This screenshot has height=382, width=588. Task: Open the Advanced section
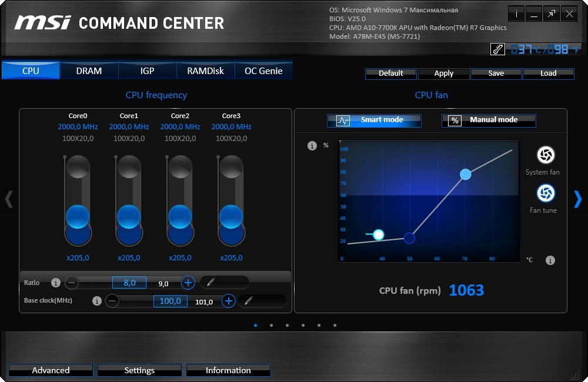click(x=51, y=370)
